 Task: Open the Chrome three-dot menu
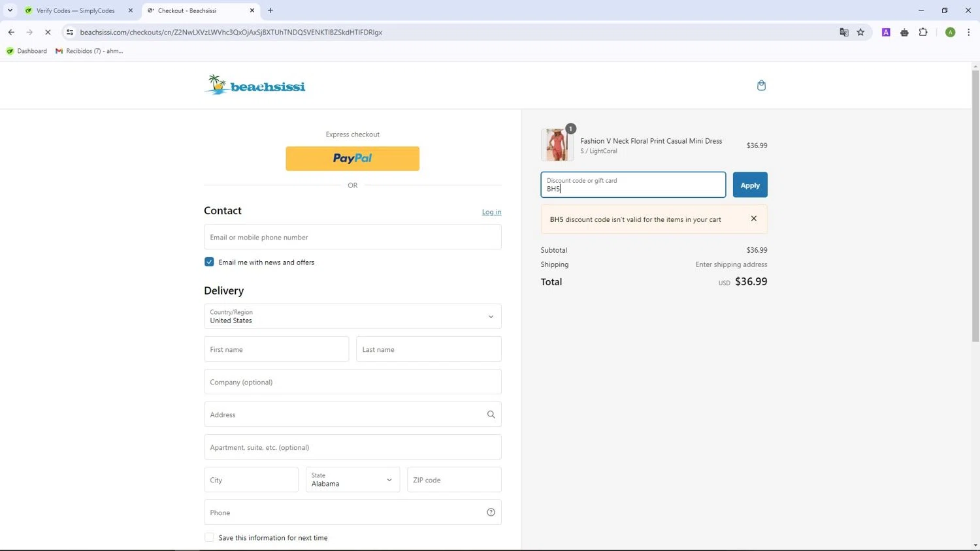pos(968,32)
